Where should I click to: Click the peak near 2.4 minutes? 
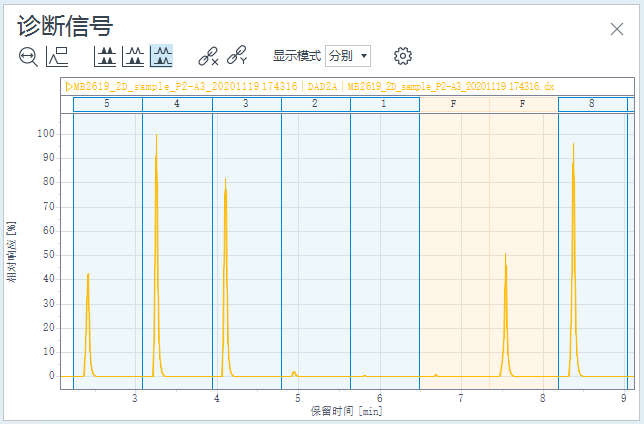88,325
